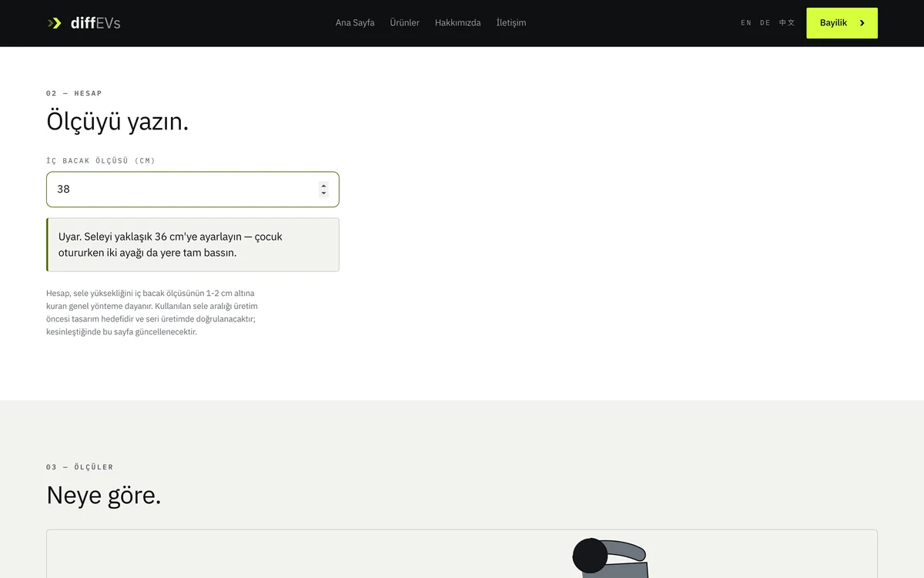Switch language to DE

coord(765,23)
